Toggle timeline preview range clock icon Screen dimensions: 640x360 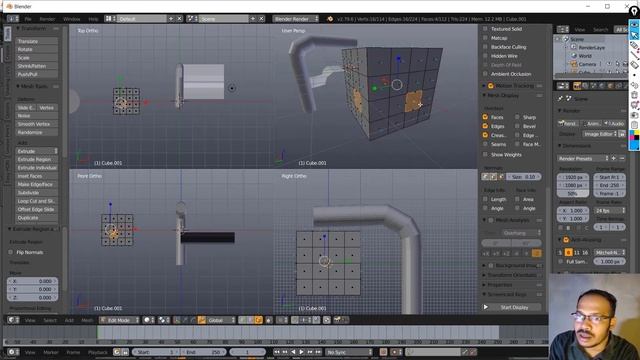coord(117,352)
